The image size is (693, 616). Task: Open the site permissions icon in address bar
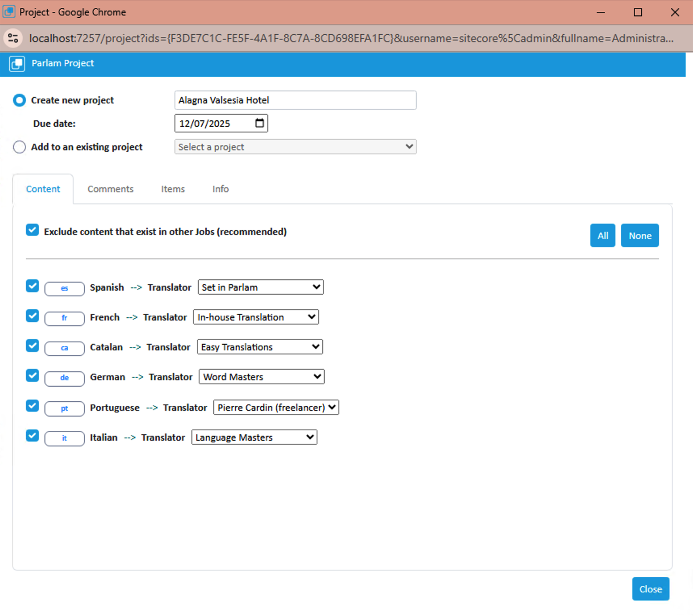(x=13, y=38)
